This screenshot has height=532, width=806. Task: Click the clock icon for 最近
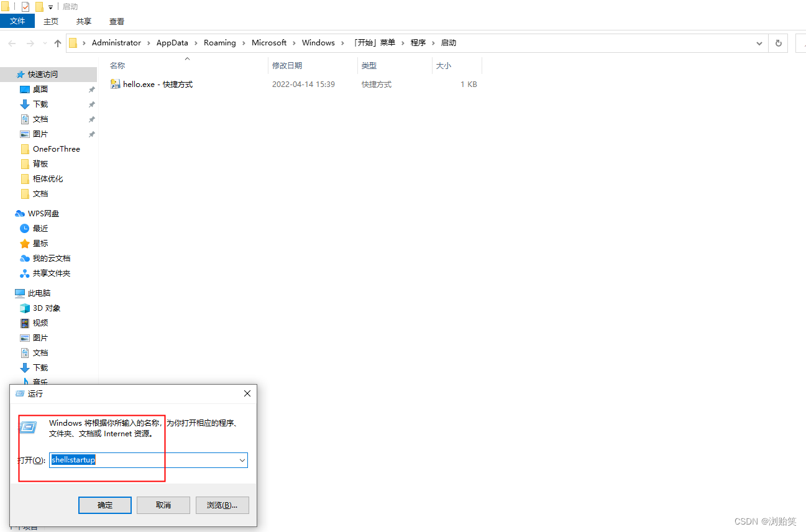click(x=25, y=229)
